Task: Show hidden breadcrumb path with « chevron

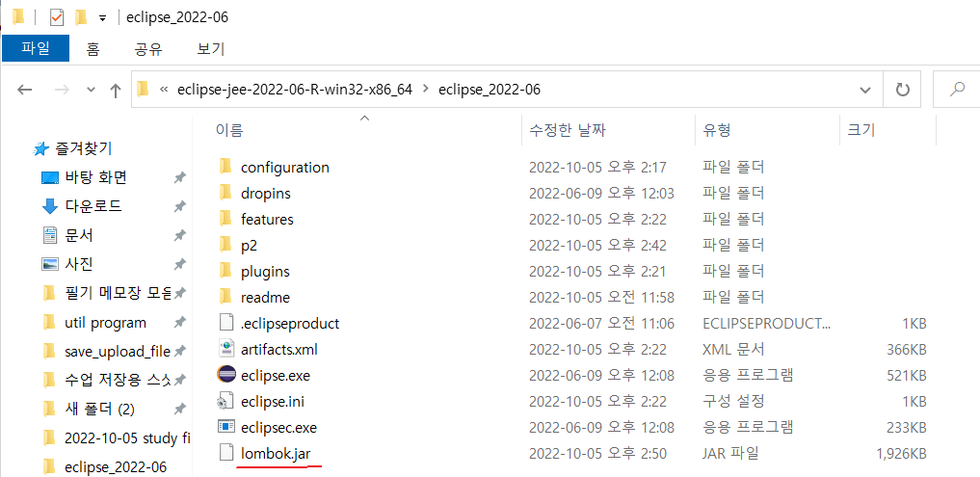Action: pos(164,90)
